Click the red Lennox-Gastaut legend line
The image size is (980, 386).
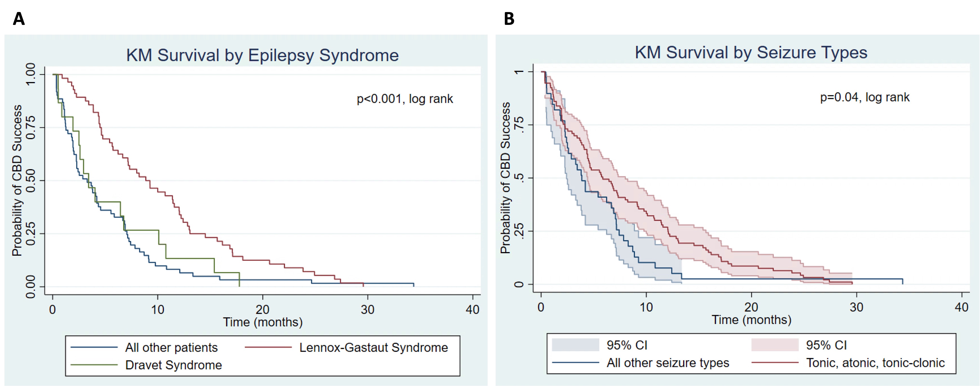[x=268, y=347]
